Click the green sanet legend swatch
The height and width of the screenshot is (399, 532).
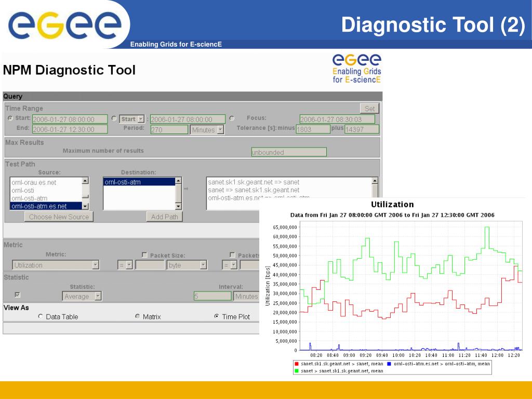297,371
